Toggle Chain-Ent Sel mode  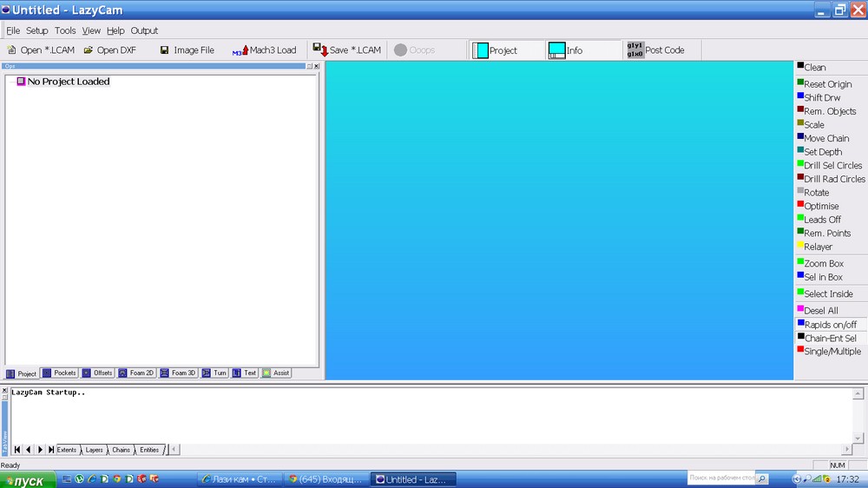point(831,338)
